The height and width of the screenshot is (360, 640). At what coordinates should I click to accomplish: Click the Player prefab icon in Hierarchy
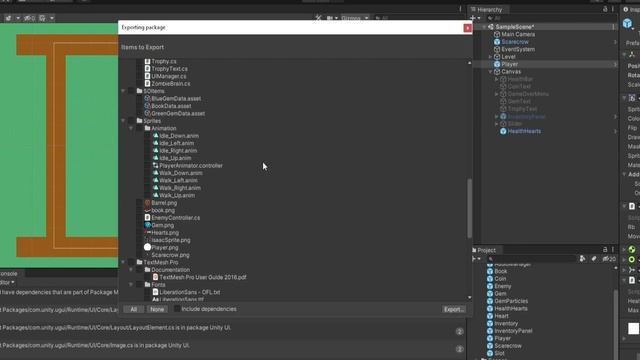coord(497,64)
